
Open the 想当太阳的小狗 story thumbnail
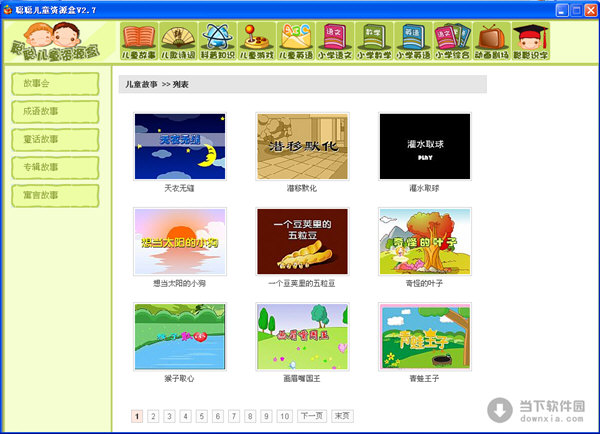(180, 241)
